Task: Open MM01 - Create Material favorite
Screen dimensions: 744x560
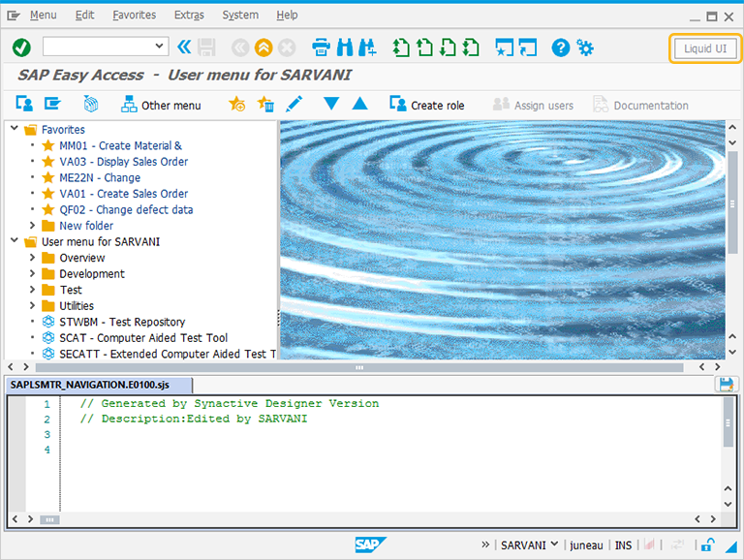Action: [x=120, y=145]
